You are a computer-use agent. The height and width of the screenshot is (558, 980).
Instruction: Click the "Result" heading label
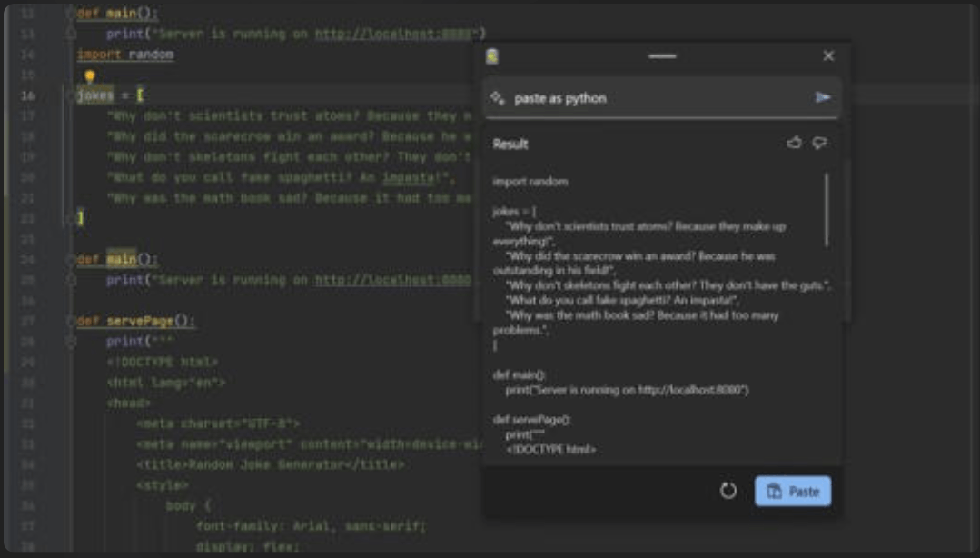510,144
